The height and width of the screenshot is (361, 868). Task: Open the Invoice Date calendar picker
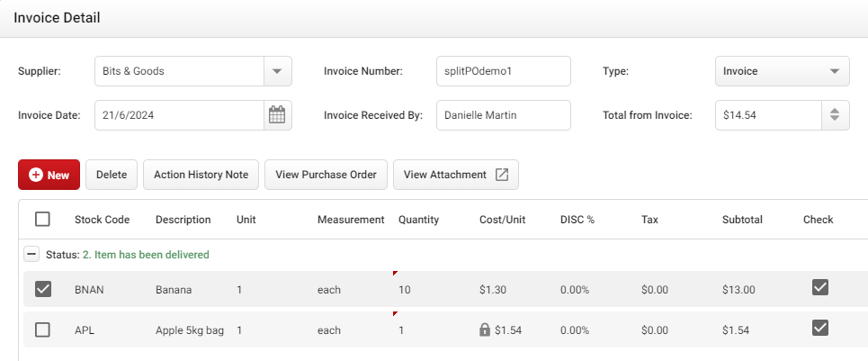point(277,115)
